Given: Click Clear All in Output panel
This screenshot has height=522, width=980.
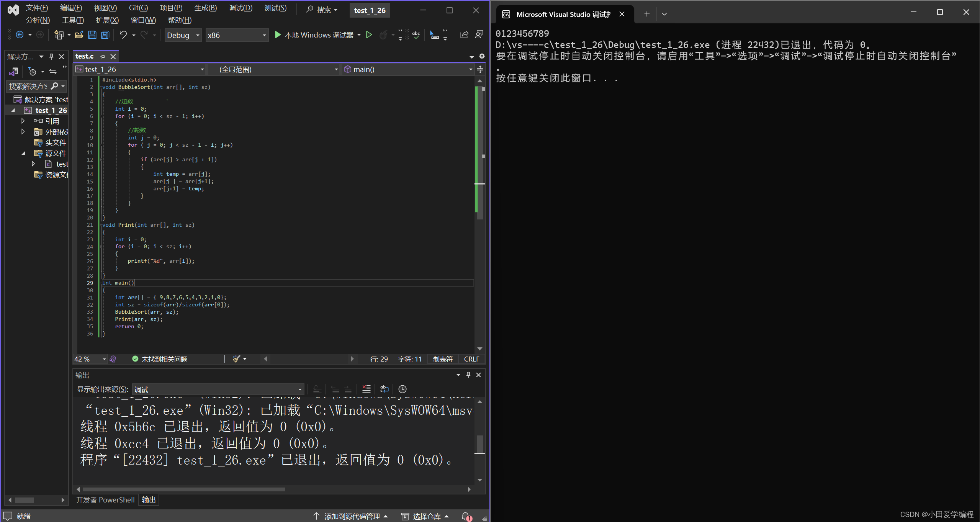Looking at the screenshot, I should pyautogui.click(x=366, y=389).
